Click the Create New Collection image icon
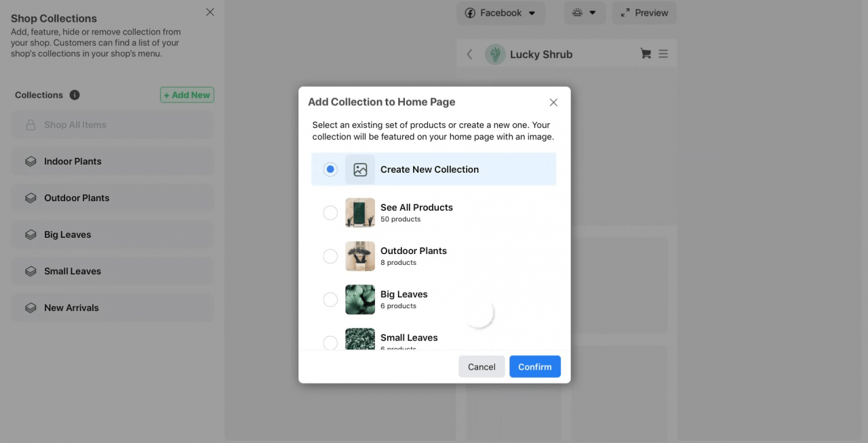The height and width of the screenshot is (443, 868). click(360, 169)
